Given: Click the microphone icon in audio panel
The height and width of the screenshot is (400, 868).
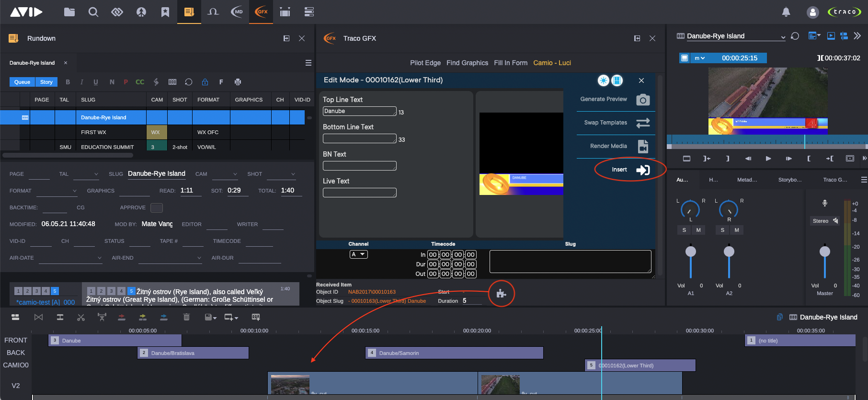Looking at the screenshot, I should [x=825, y=203].
